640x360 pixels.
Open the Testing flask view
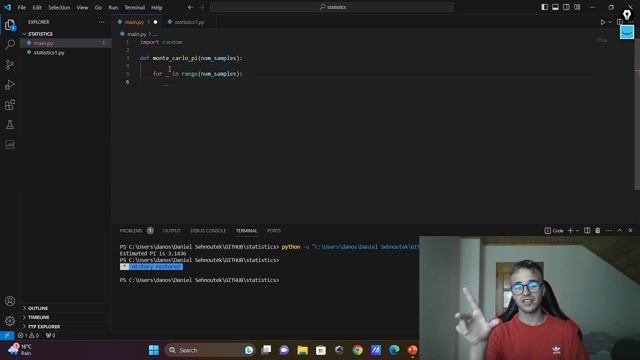10,124
